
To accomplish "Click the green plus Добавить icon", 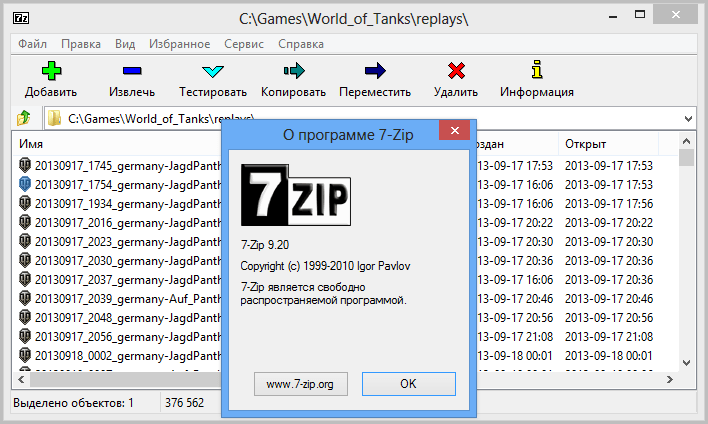I will [x=51, y=71].
